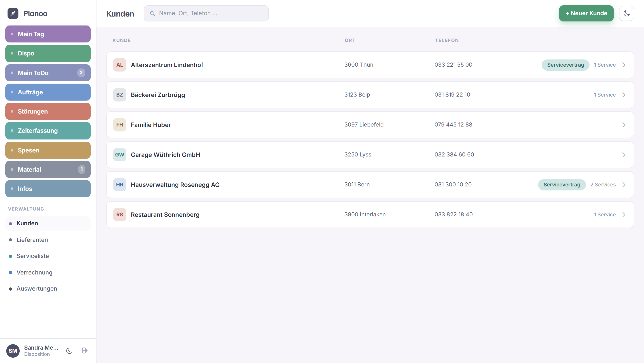
Task: Click the Mein ToDo badge showing 2
Action: (x=81, y=73)
